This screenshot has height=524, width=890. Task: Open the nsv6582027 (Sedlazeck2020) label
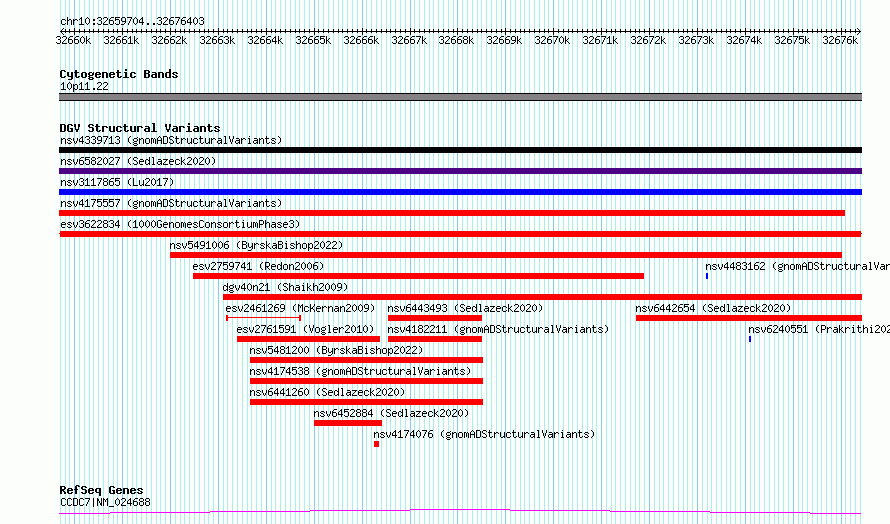click(x=138, y=161)
